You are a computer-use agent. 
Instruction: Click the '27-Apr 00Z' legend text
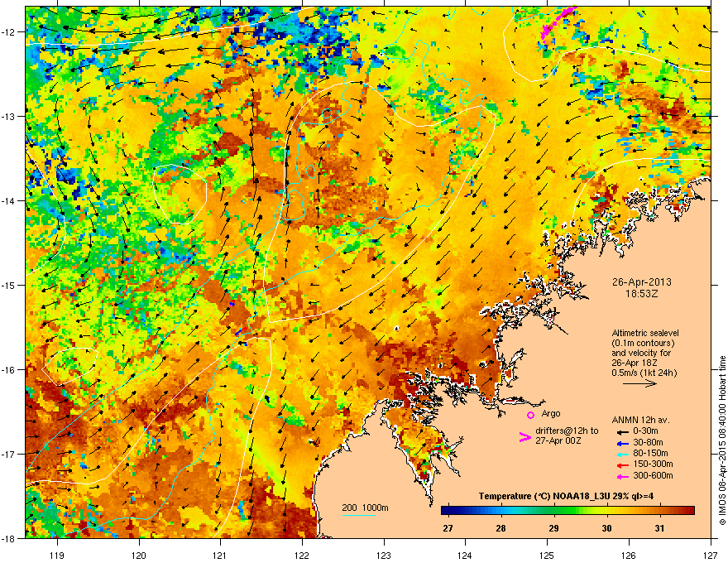(x=557, y=440)
